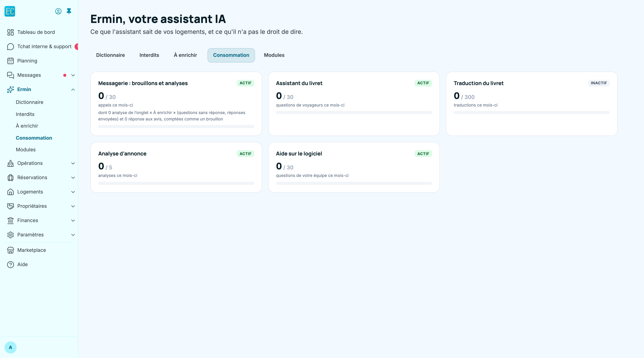The image size is (644, 358).
Task: Expand the Messages submenu chevron
Action: coord(73,75)
